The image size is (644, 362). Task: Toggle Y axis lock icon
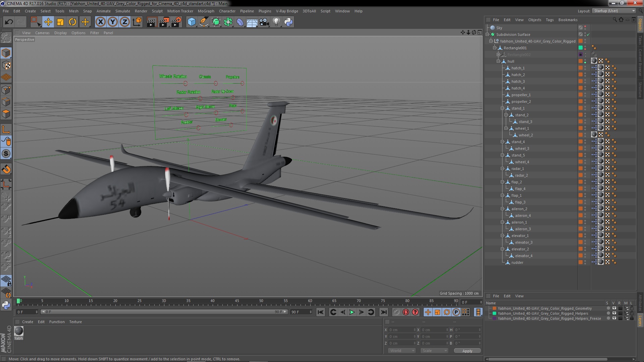(x=113, y=22)
